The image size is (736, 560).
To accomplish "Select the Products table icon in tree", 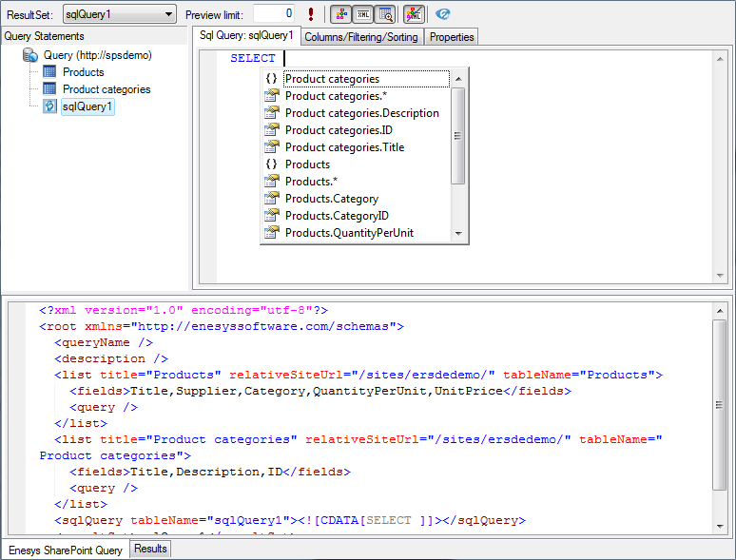I will point(49,72).
